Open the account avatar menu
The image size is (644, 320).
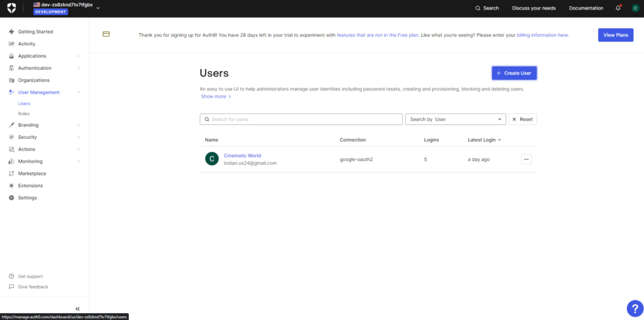tap(635, 8)
